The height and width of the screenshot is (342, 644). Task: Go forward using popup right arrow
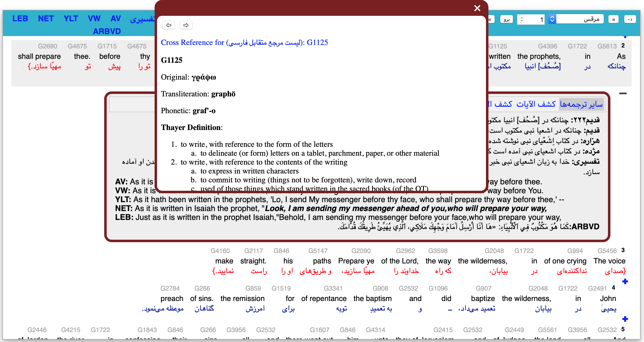[186, 25]
